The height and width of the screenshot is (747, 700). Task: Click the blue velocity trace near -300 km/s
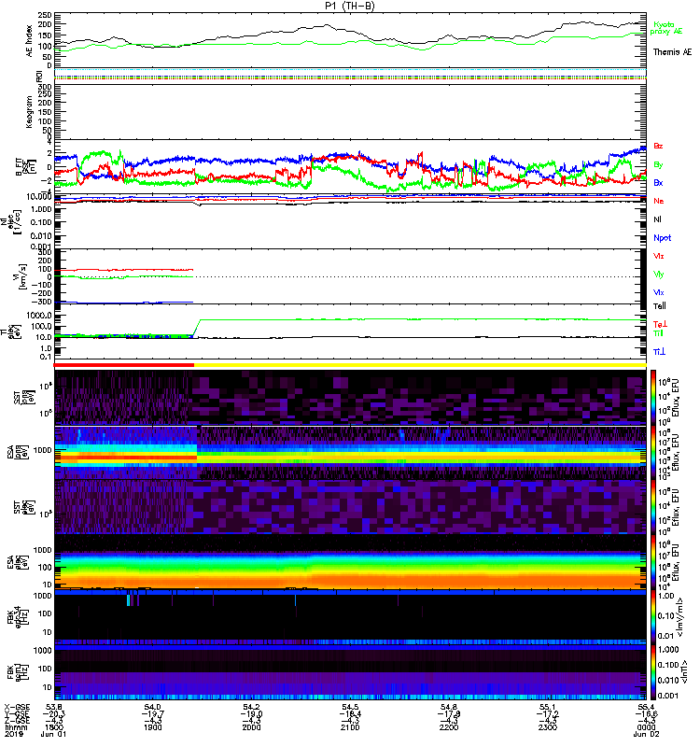point(124,302)
